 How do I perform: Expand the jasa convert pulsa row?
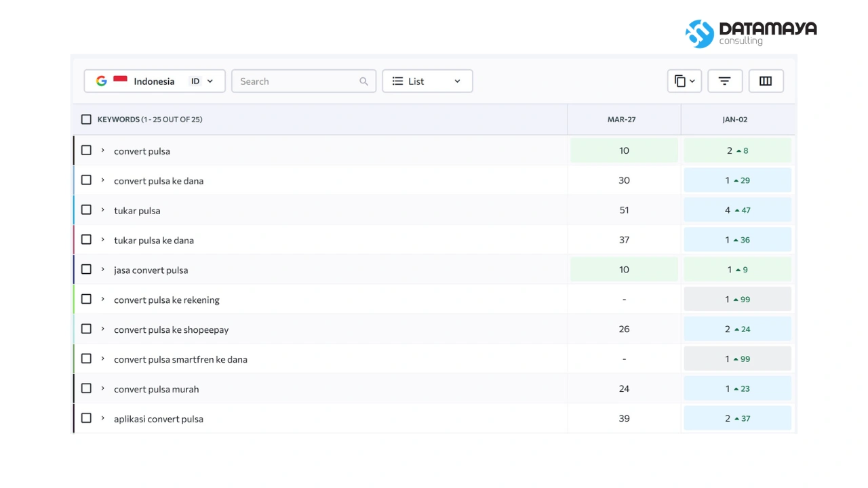click(103, 269)
